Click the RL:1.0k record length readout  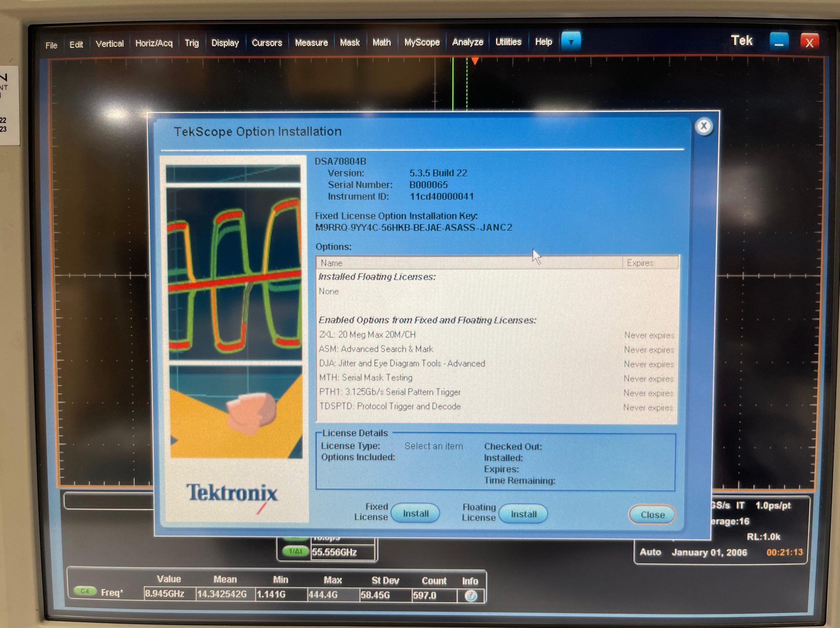tap(763, 536)
